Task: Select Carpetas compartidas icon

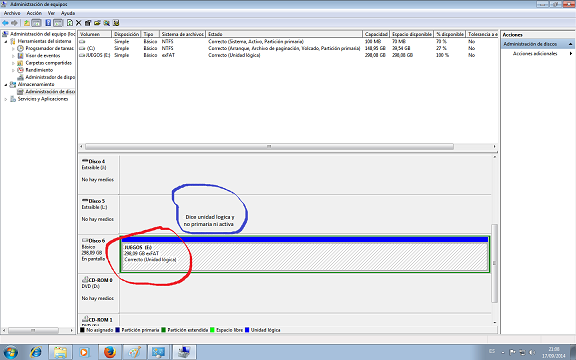Action: click(20, 63)
